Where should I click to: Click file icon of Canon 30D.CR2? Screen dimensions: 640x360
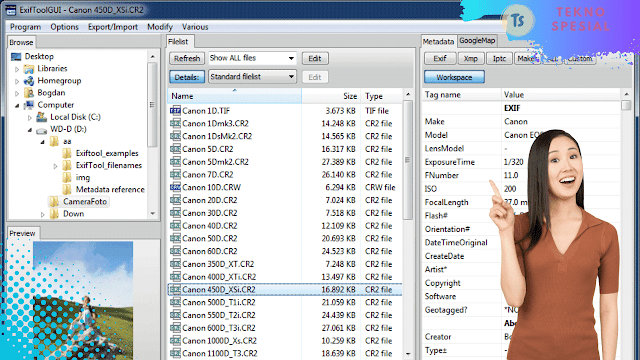tap(175, 213)
